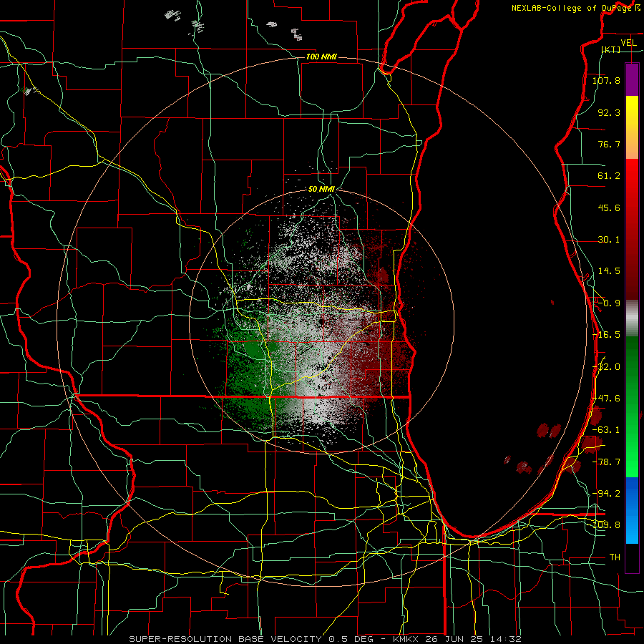644x644 pixels.
Task: Select the 30.1 legend value
Action: [x=609, y=240]
